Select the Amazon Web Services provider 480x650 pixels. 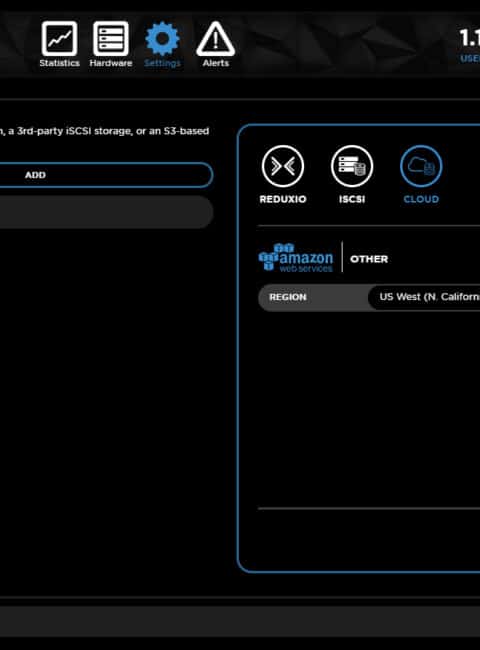click(x=296, y=258)
